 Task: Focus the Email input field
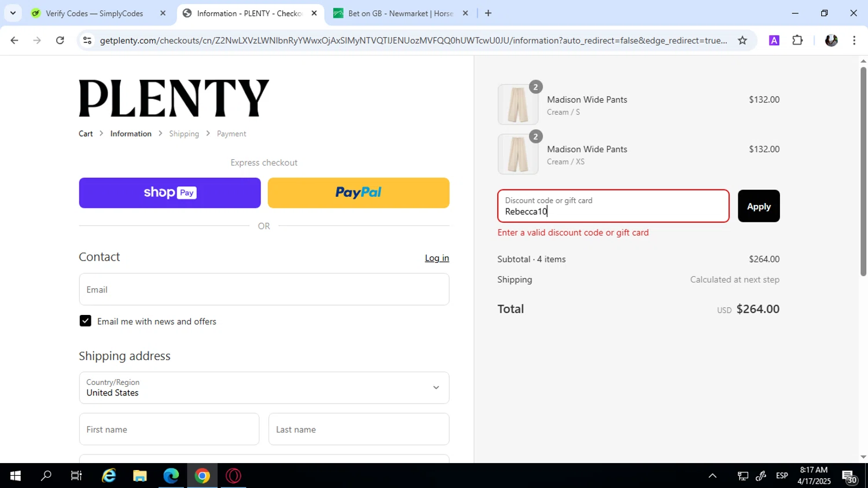(264, 289)
